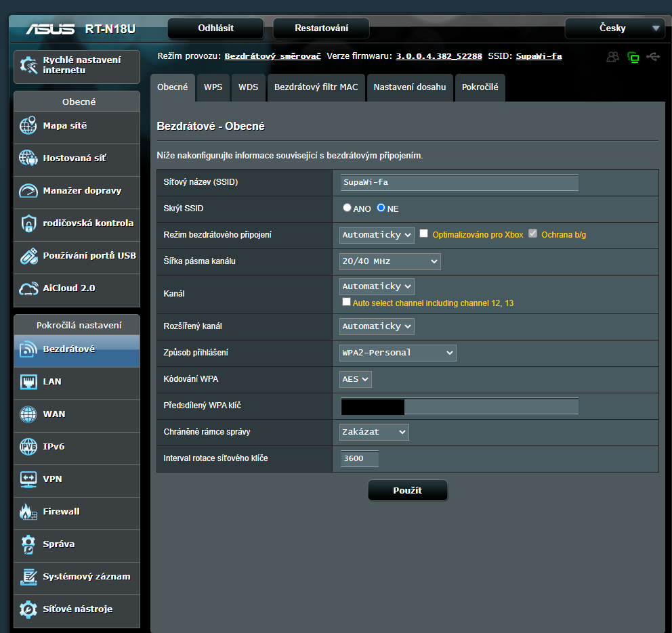This screenshot has width=672, height=633.
Task: Click the Síťový název (SSID) input field
Action: [459, 183]
